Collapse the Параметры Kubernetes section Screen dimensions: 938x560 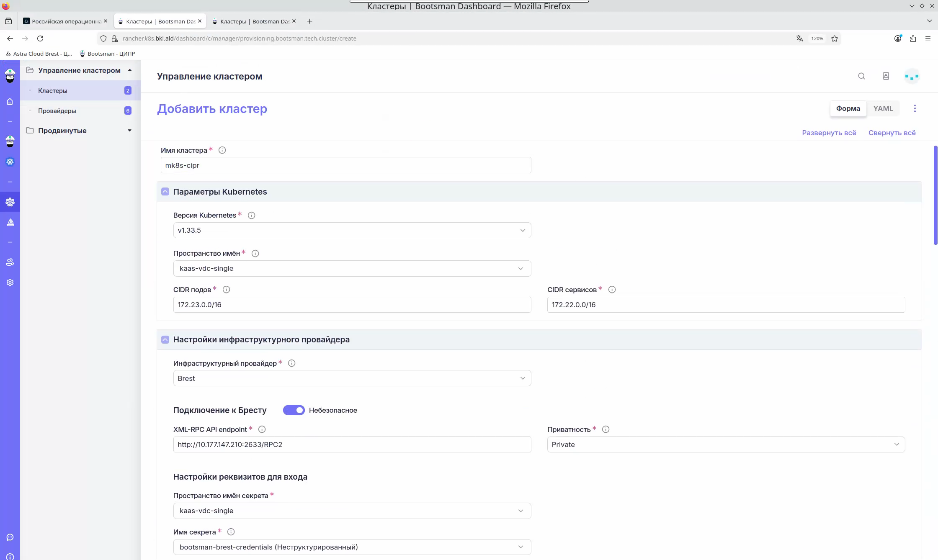tap(165, 192)
